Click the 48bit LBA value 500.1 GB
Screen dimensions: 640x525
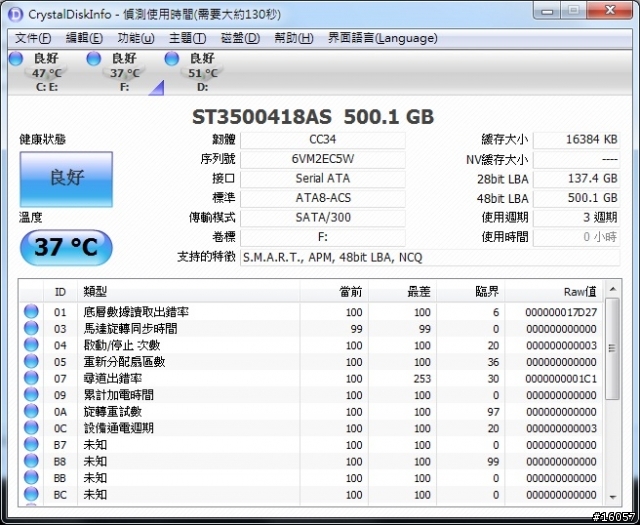click(x=576, y=198)
